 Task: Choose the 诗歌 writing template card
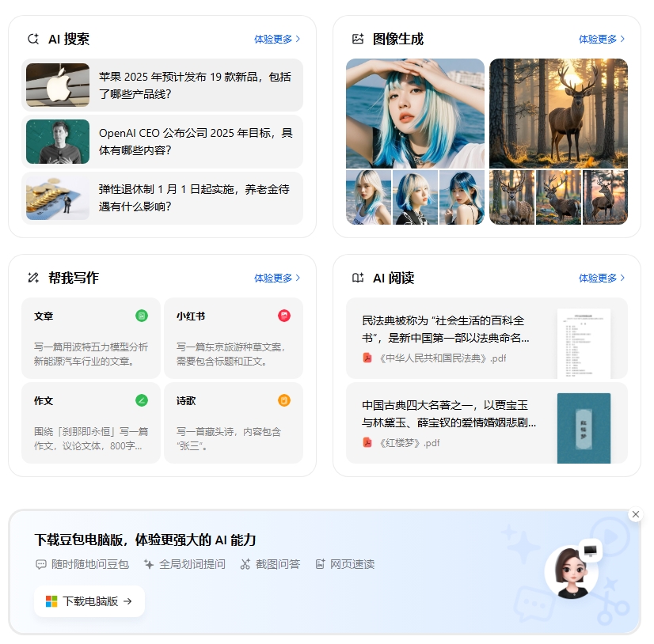pos(234,422)
